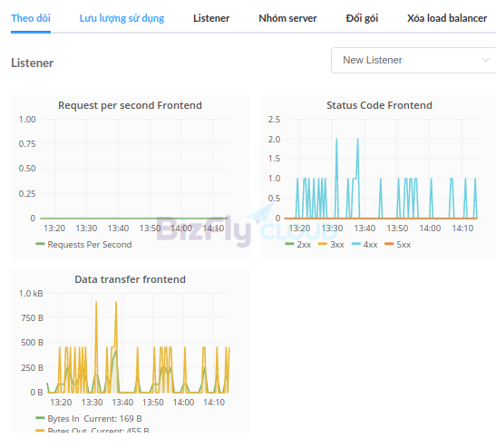Open the New Listener dropdown
This screenshot has width=496, height=448.
click(x=413, y=60)
